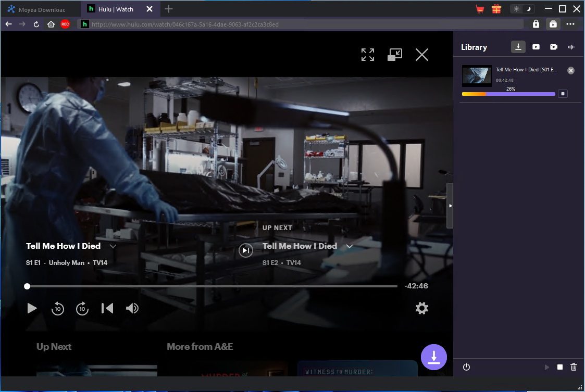
Task: Enter fullscreen mode in the player
Action: 367,55
